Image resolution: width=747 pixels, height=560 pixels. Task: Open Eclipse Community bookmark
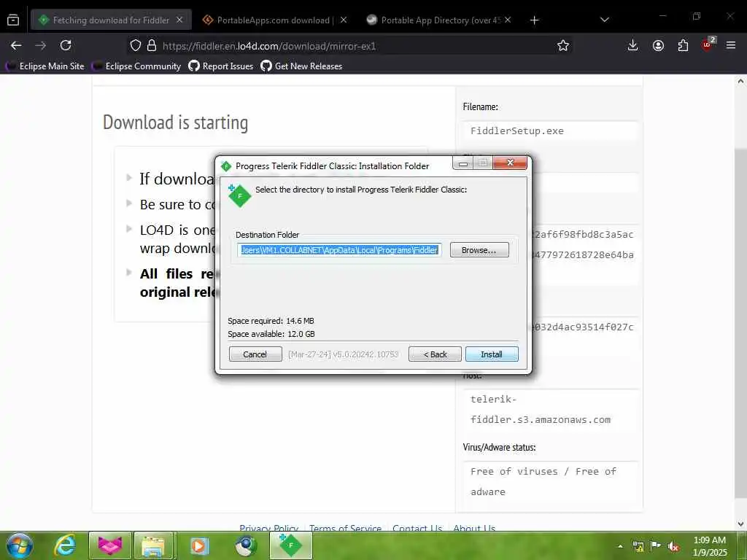point(136,66)
